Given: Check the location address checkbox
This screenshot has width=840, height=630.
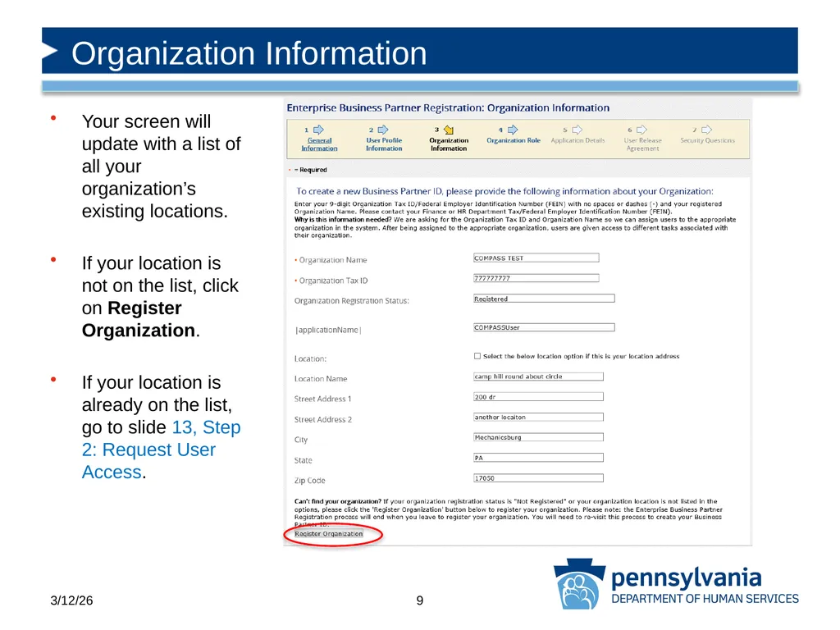Looking at the screenshot, I should pos(477,356).
